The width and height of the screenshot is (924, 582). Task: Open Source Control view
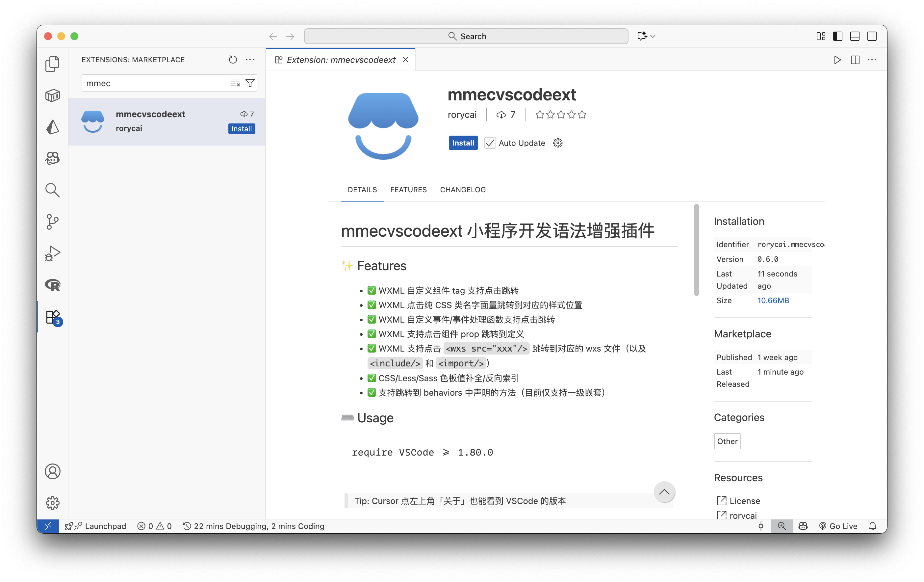coord(53,222)
